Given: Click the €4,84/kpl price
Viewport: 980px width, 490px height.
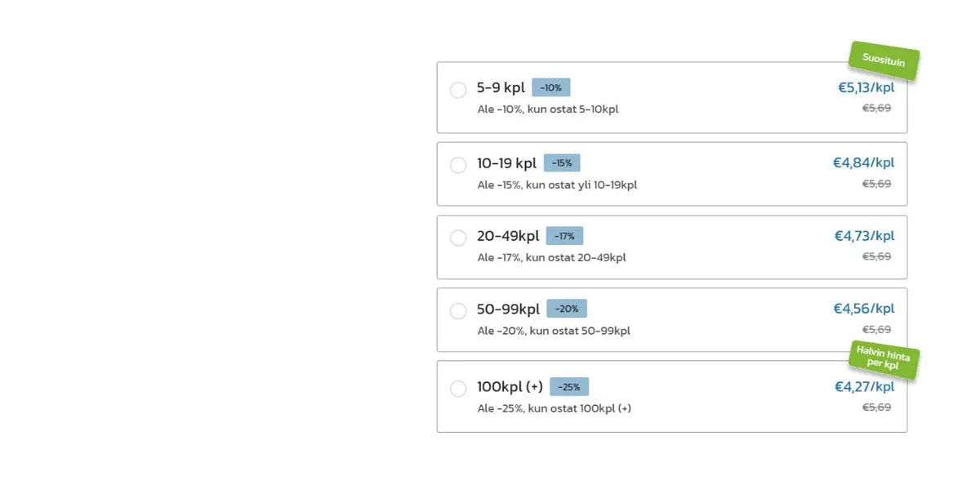Looking at the screenshot, I should (864, 163).
